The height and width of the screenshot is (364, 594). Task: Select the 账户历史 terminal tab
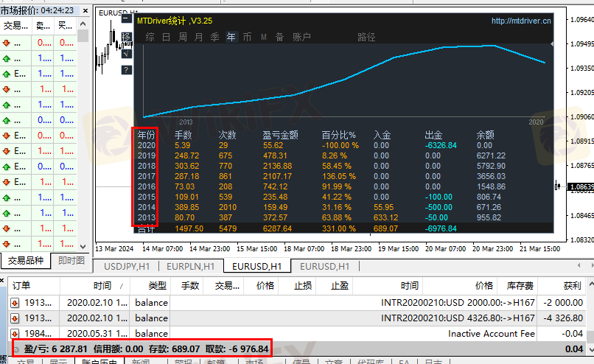click(99, 362)
